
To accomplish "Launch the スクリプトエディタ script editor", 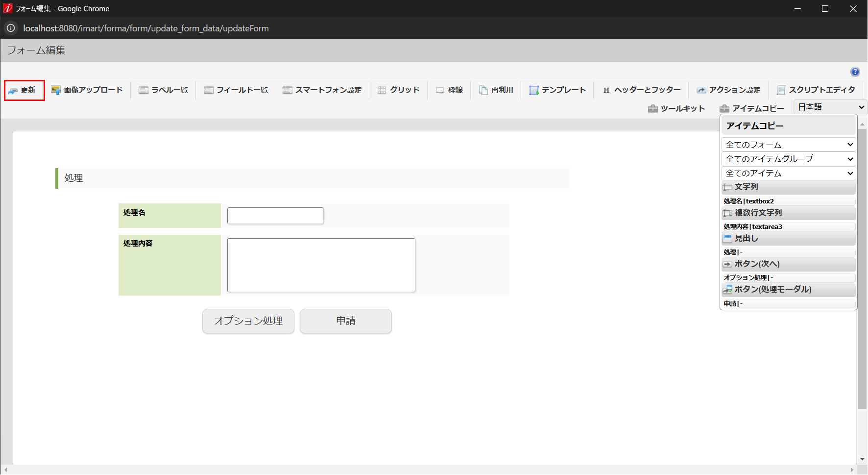I will click(816, 90).
